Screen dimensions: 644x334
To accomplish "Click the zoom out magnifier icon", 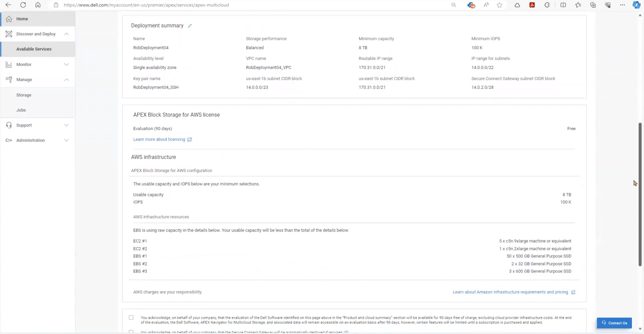I will click(x=454, y=5).
